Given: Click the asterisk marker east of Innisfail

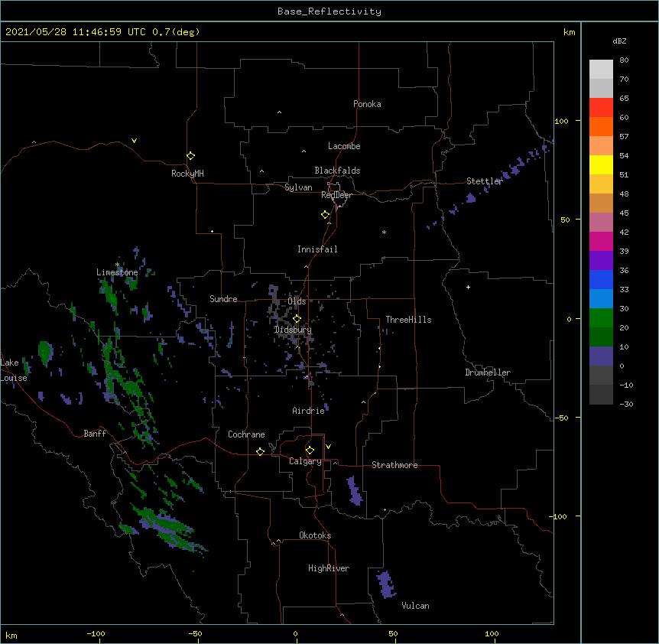Looking at the screenshot, I should pos(384,232).
